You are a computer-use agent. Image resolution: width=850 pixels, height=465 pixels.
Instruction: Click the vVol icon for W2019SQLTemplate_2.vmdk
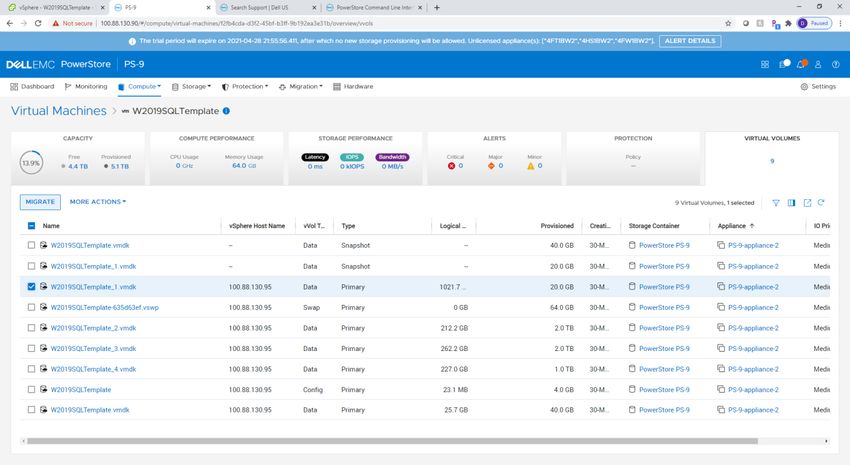point(43,327)
